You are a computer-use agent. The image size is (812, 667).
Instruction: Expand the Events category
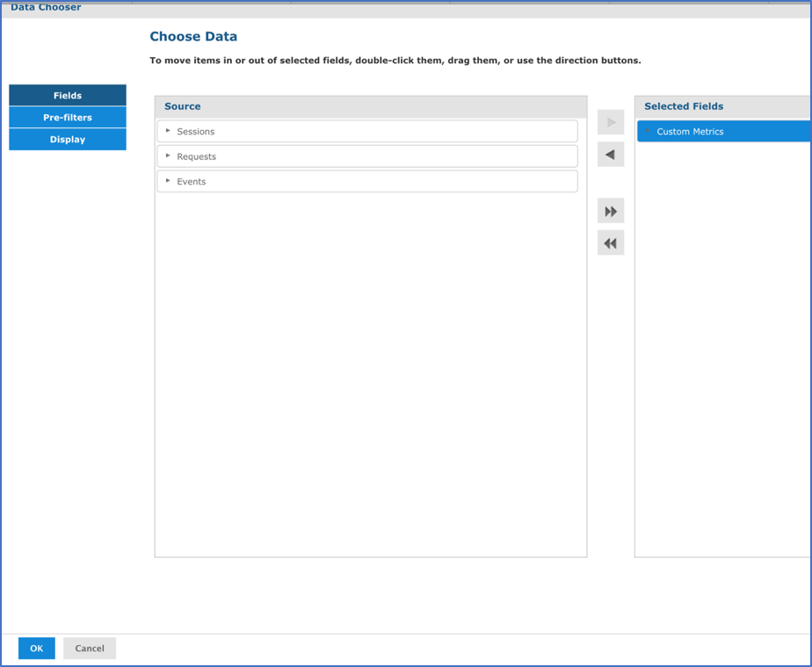pos(167,181)
